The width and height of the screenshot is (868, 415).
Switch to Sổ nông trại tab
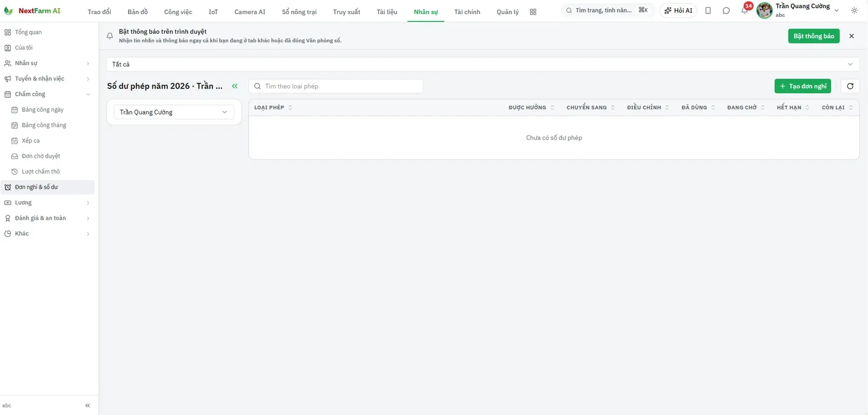tap(299, 12)
